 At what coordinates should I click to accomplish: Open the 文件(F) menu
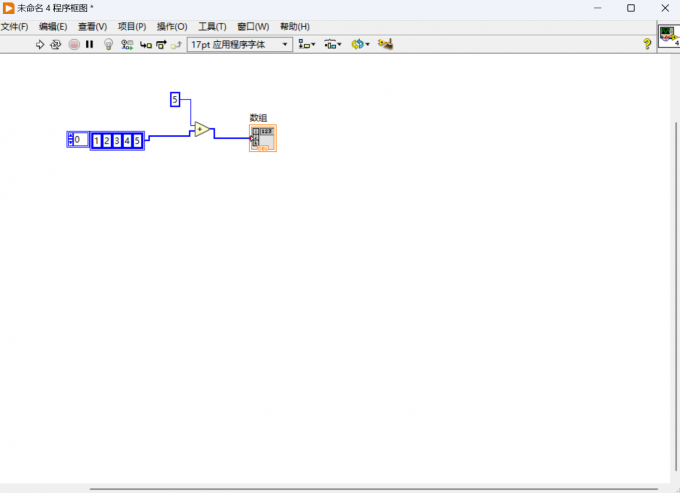(x=14, y=27)
